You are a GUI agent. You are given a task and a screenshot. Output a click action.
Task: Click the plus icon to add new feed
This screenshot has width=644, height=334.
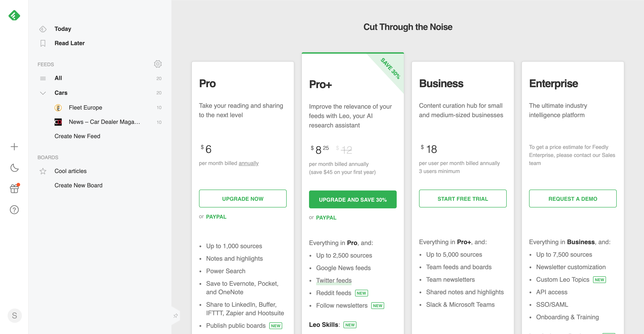click(x=14, y=147)
